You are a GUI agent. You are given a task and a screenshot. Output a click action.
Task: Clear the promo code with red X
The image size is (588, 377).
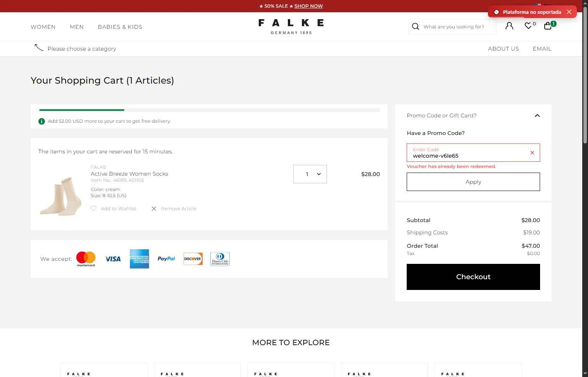(x=532, y=153)
